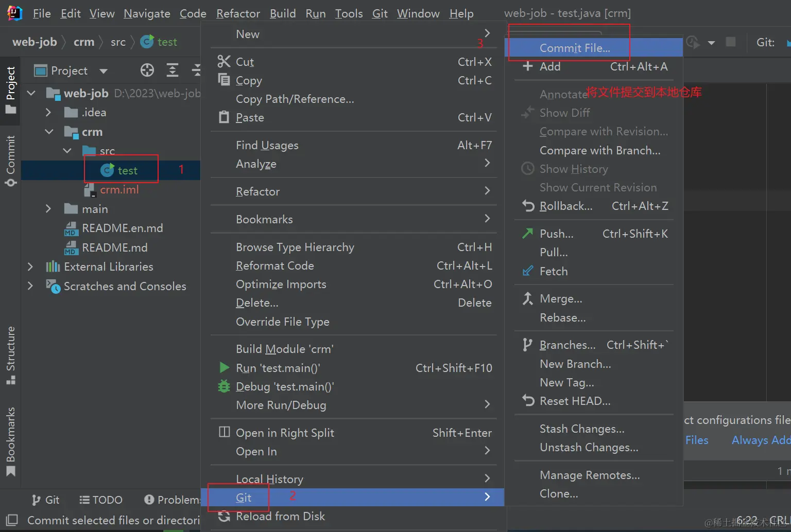Click the Rollback undo arrow icon

click(x=528, y=206)
